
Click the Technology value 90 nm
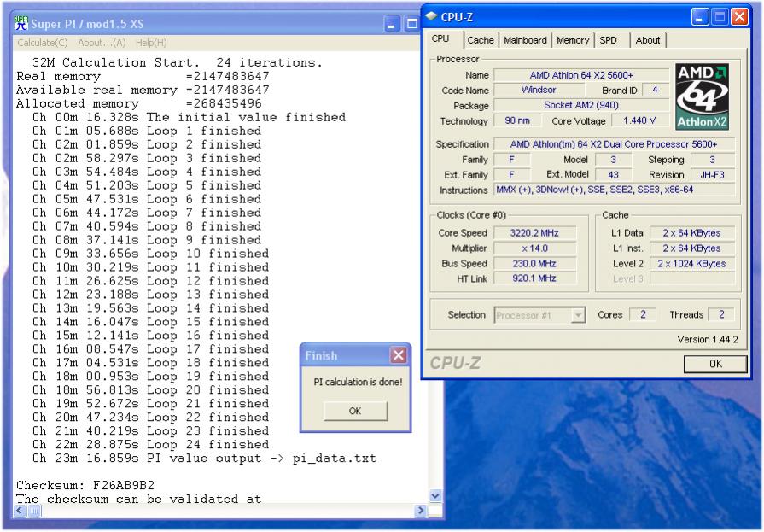click(x=517, y=120)
